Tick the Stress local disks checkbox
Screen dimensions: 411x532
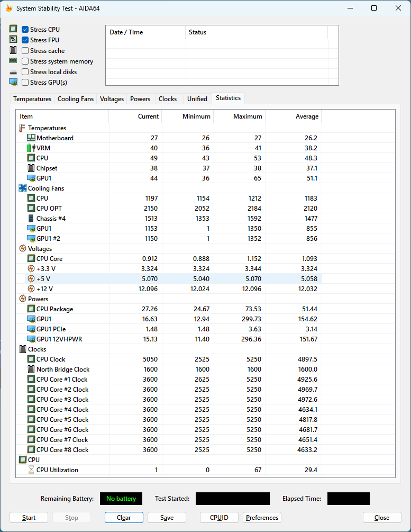pyautogui.click(x=25, y=71)
